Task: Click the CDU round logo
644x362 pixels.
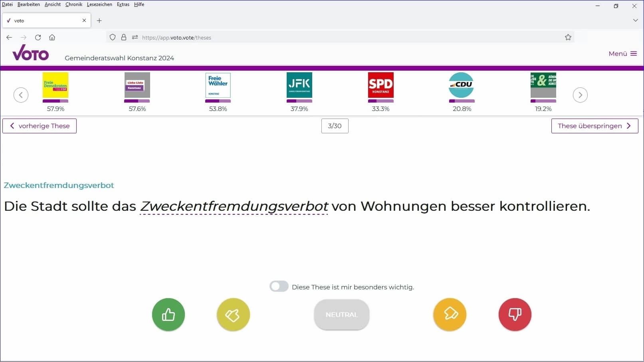Action: coord(462,85)
